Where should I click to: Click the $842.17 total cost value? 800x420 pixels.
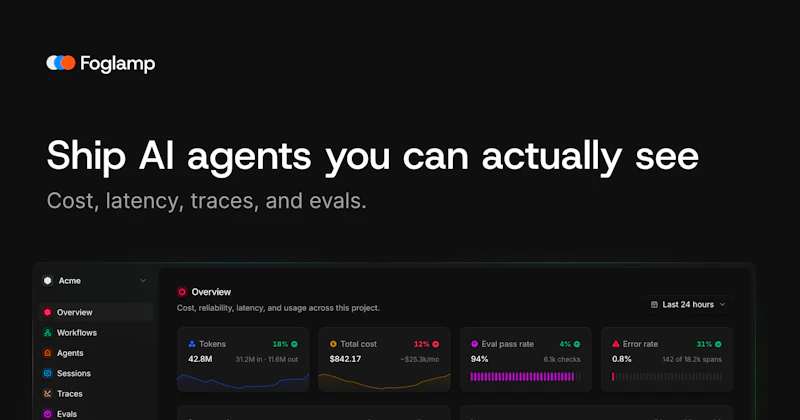coord(345,359)
